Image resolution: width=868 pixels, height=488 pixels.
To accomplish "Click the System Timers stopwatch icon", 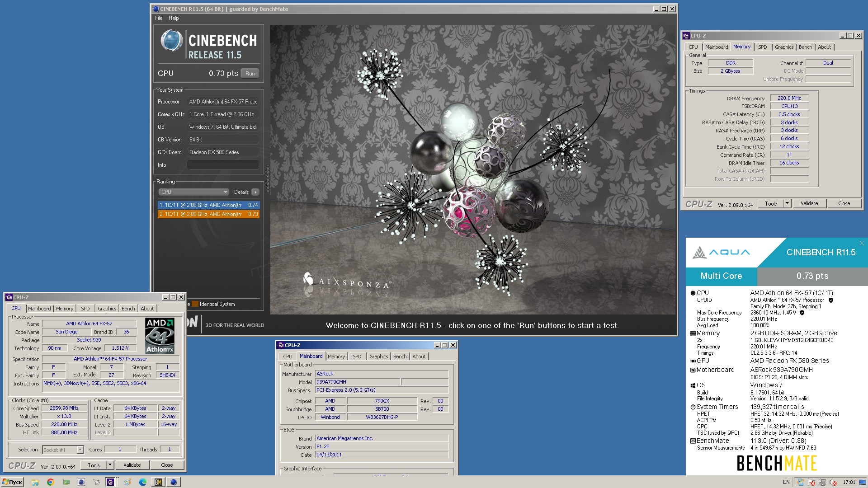I will 693,407.
